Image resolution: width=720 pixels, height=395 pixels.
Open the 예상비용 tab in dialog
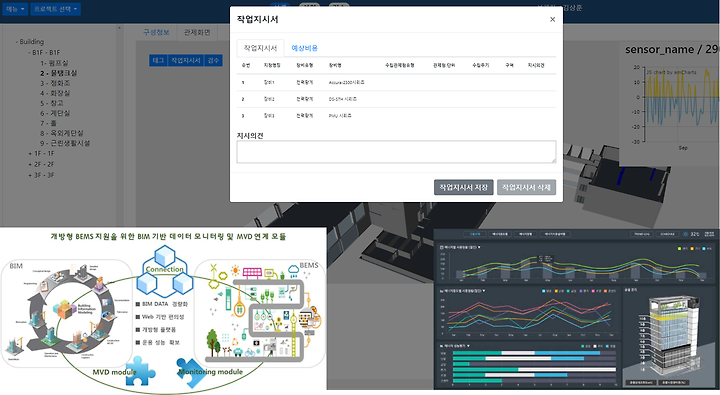coord(304,48)
